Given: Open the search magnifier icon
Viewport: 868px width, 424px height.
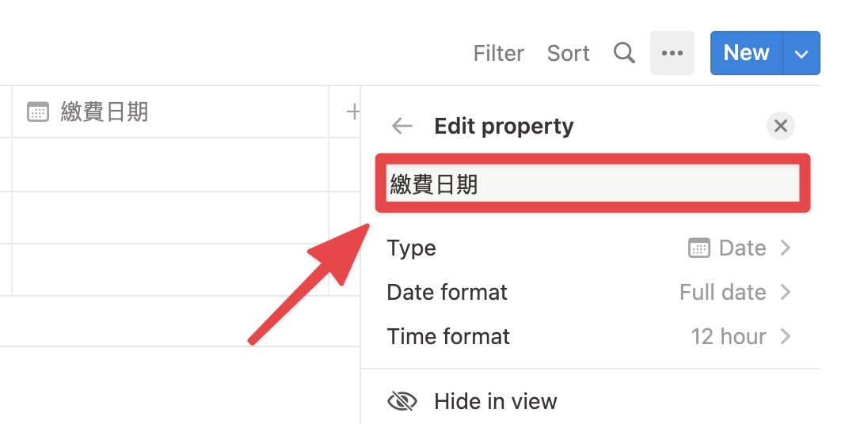Looking at the screenshot, I should point(624,53).
